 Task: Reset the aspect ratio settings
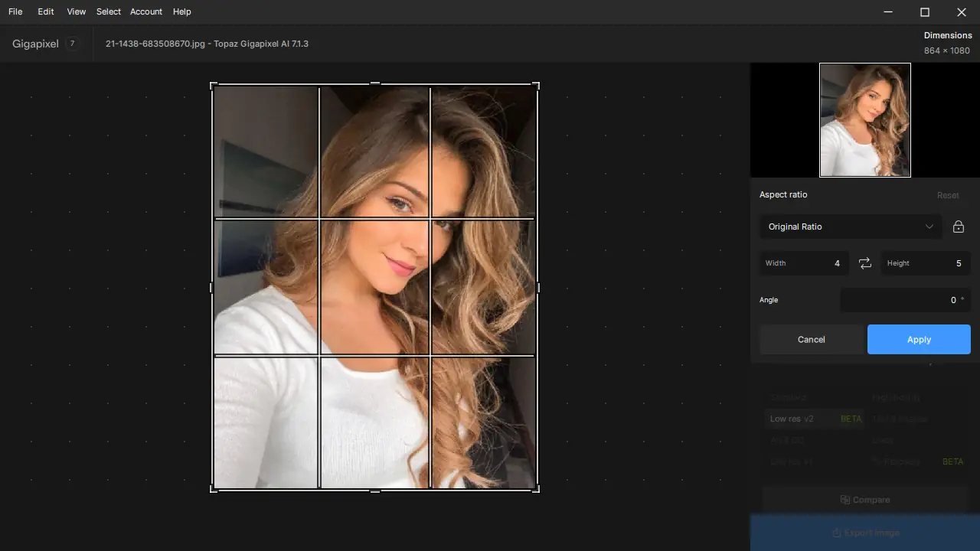[x=948, y=195]
